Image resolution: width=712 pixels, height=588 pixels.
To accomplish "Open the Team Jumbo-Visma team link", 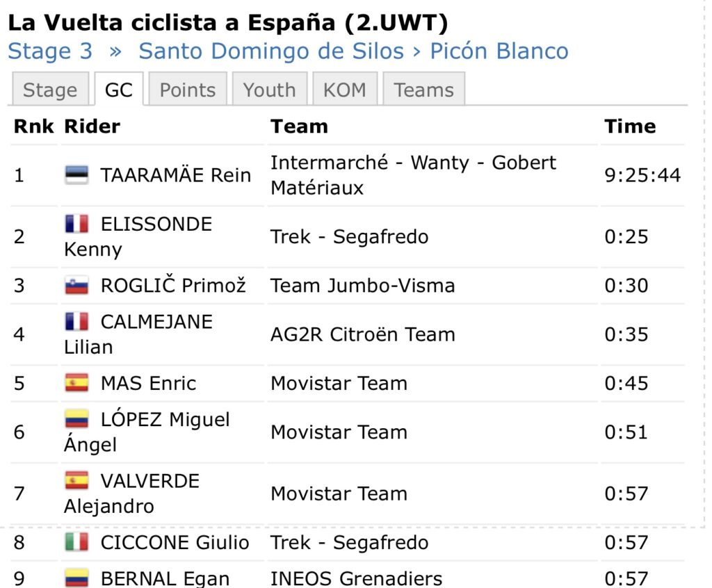I will click(x=362, y=286).
